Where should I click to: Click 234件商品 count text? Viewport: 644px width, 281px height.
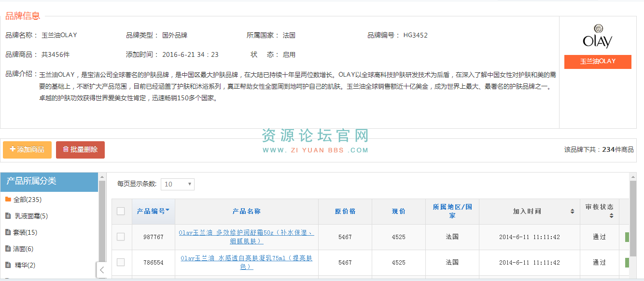pyautogui.click(x=618, y=150)
